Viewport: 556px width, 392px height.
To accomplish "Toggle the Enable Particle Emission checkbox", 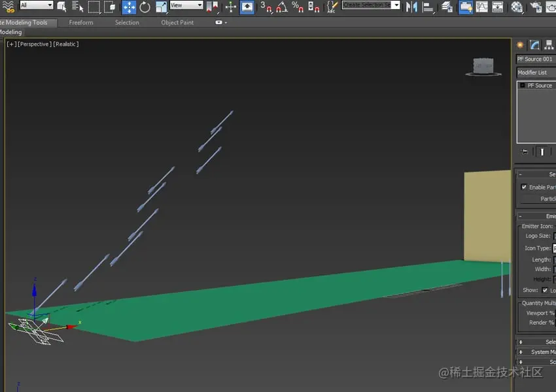I will 524,187.
